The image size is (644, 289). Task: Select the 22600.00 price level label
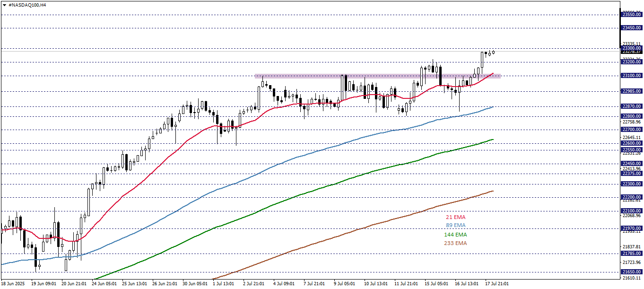coord(631,143)
